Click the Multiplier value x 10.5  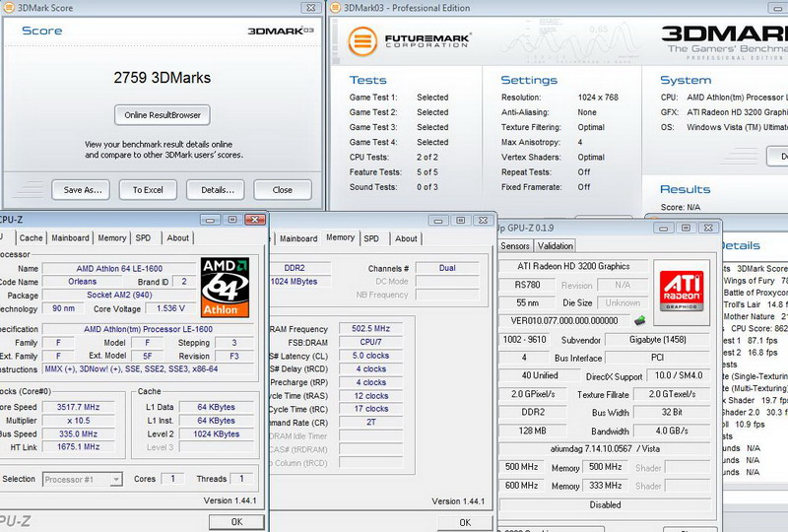pos(79,421)
